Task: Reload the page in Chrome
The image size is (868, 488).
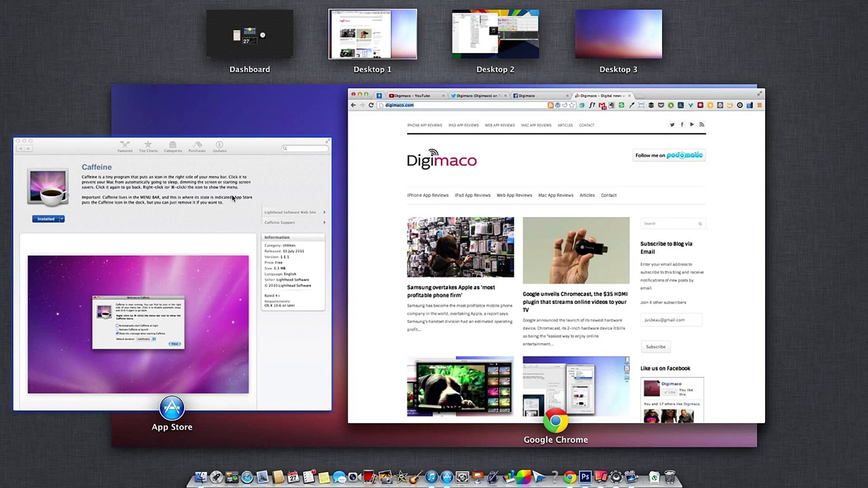Action: point(371,105)
